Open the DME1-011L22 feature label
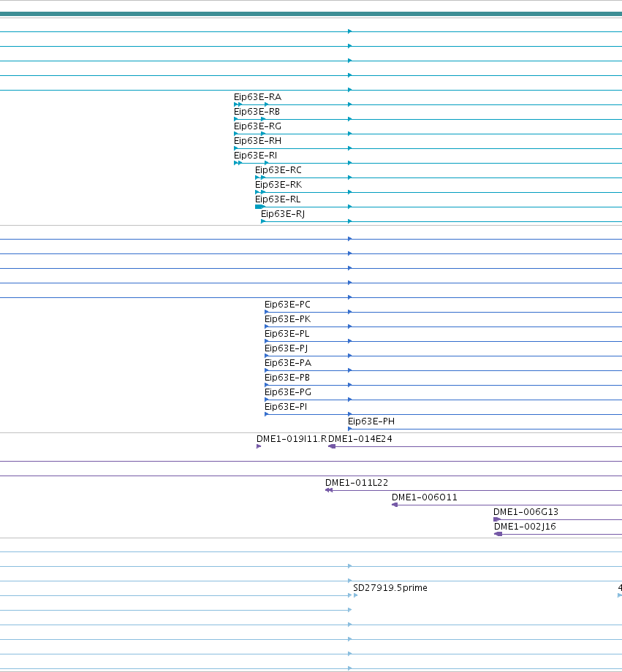The height and width of the screenshot is (672, 622). [x=357, y=483]
